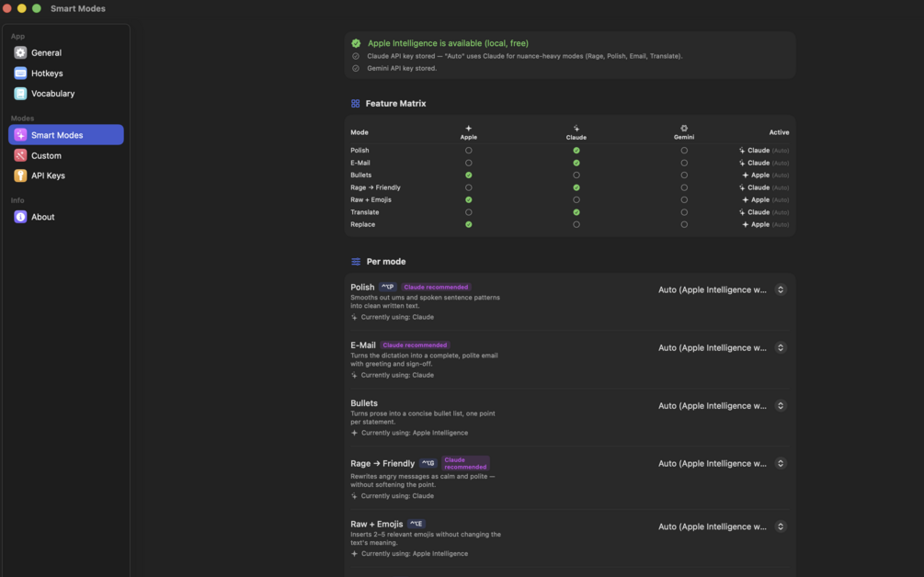924x577 pixels.
Task: Click Claude recommended badge on Rage → Friendly
Action: coord(465,463)
